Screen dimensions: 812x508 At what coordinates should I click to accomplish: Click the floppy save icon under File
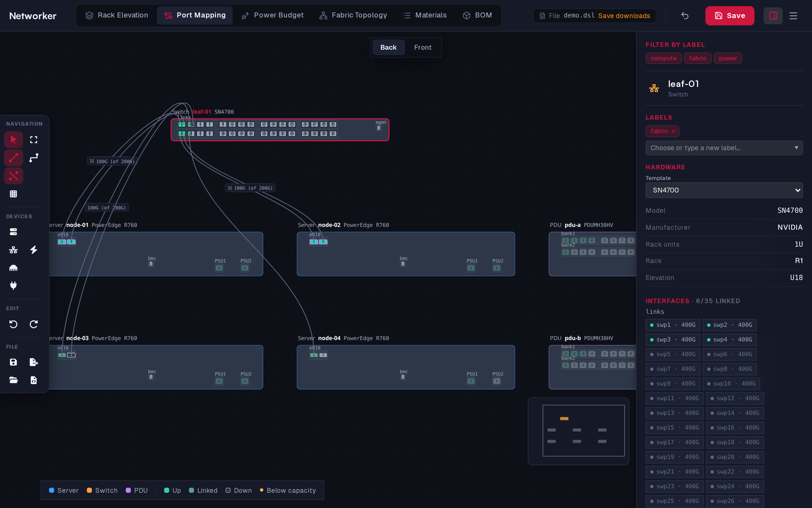point(14,362)
